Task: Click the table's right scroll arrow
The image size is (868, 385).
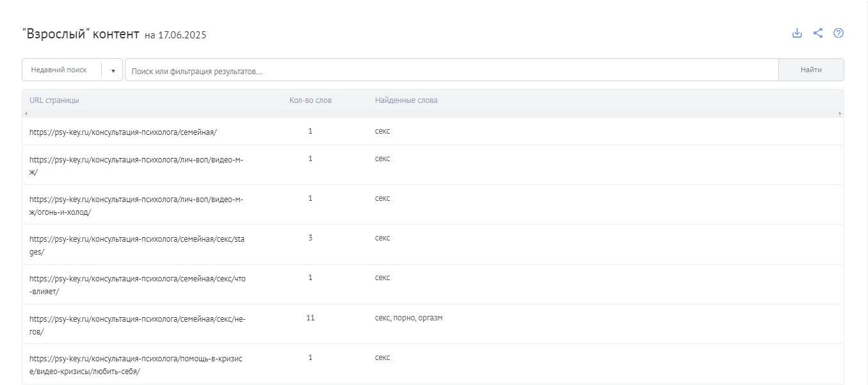Action: (x=840, y=113)
